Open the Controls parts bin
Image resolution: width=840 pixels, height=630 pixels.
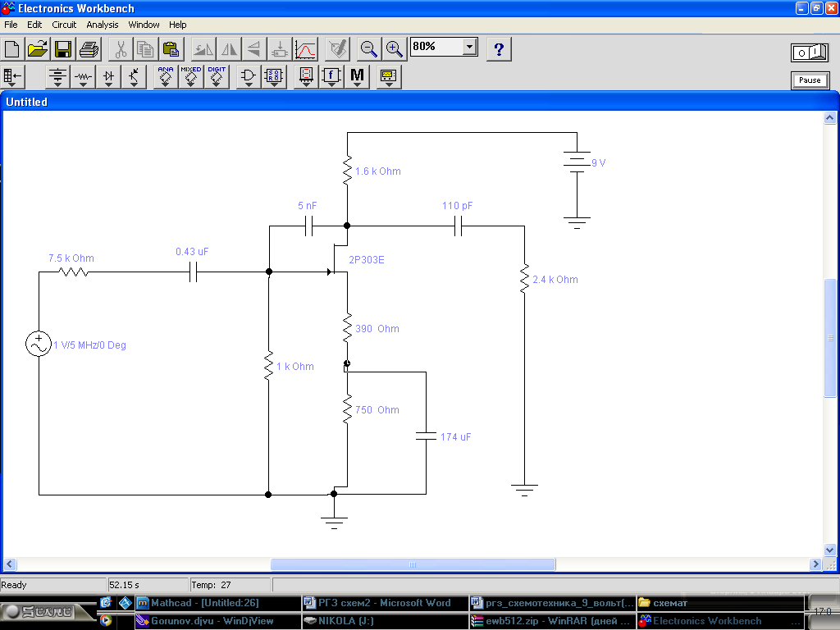click(331, 76)
